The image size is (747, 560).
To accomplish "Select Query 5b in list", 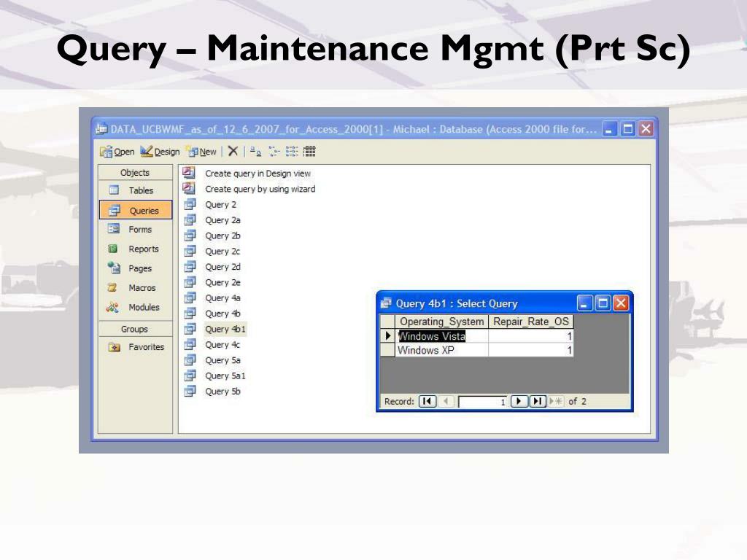I will tap(222, 392).
